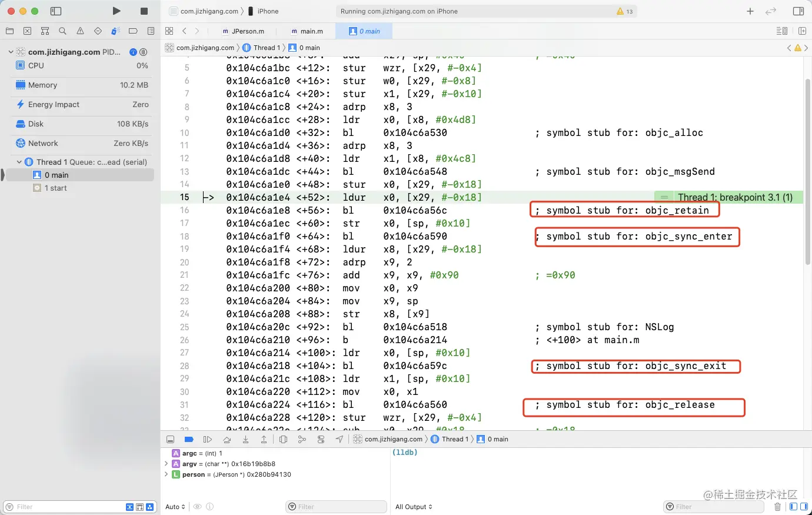
Task: Collapse the Thread 1 Queue disclosure
Action: [19, 162]
